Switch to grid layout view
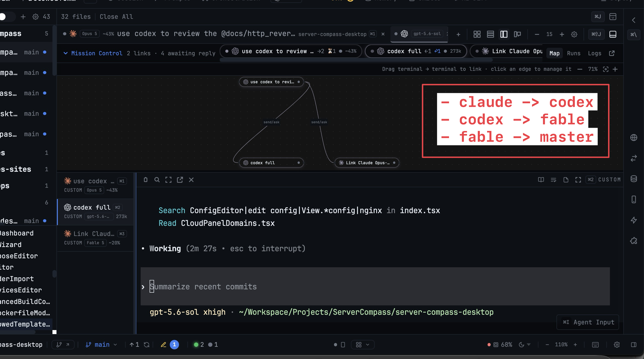Image resolution: width=644 pixels, height=359 pixels. tap(477, 34)
